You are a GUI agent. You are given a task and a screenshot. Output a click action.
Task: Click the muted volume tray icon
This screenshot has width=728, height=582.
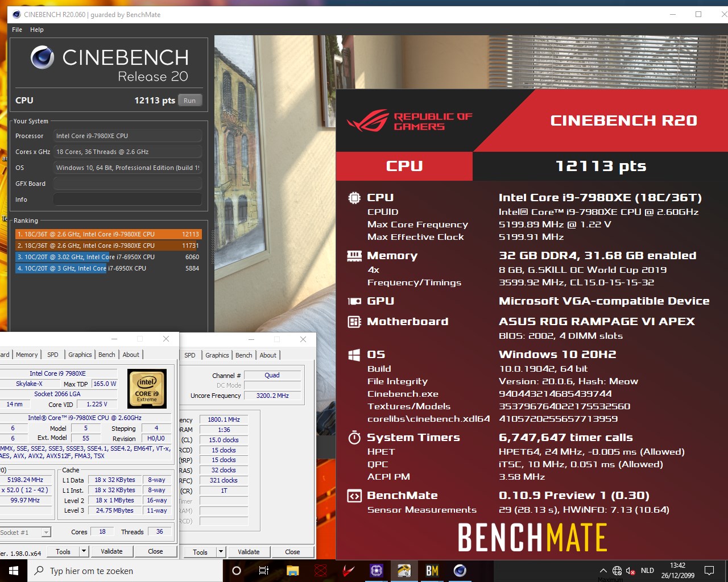click(630, 571)
